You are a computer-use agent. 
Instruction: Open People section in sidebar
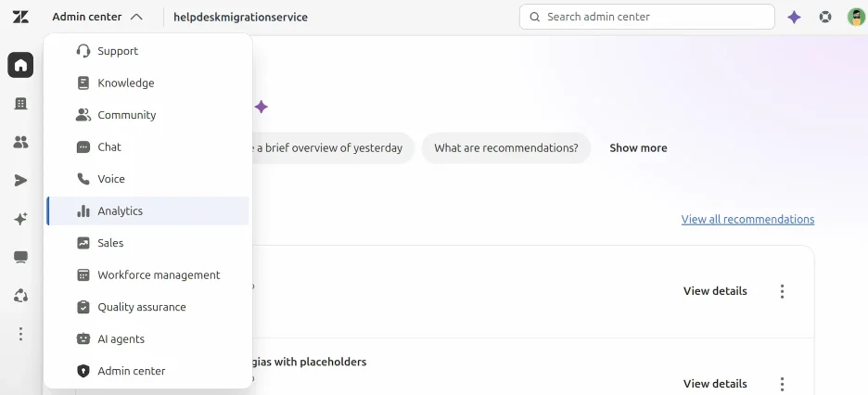20,142
